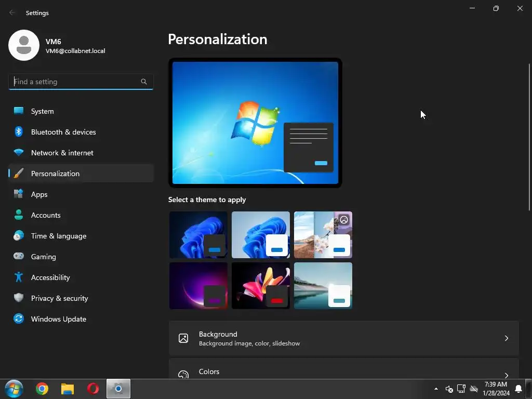Click the network tray icon
This screenshot has height=399, width=532.
461,389
